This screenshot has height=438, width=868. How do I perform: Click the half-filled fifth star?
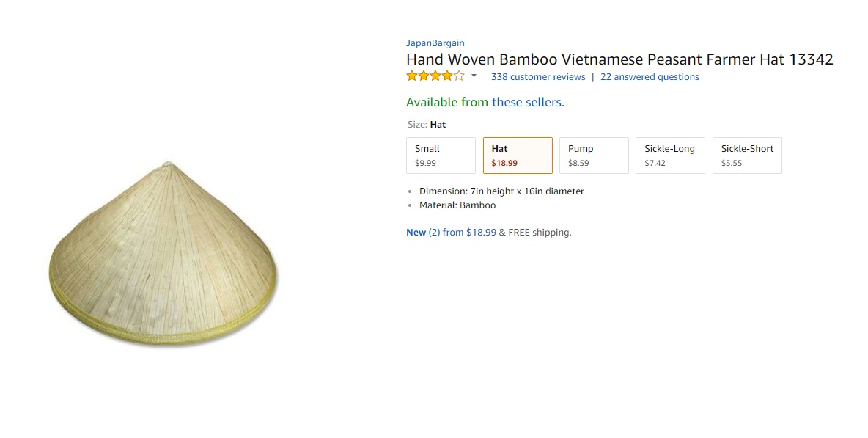[x=457, y=75]
